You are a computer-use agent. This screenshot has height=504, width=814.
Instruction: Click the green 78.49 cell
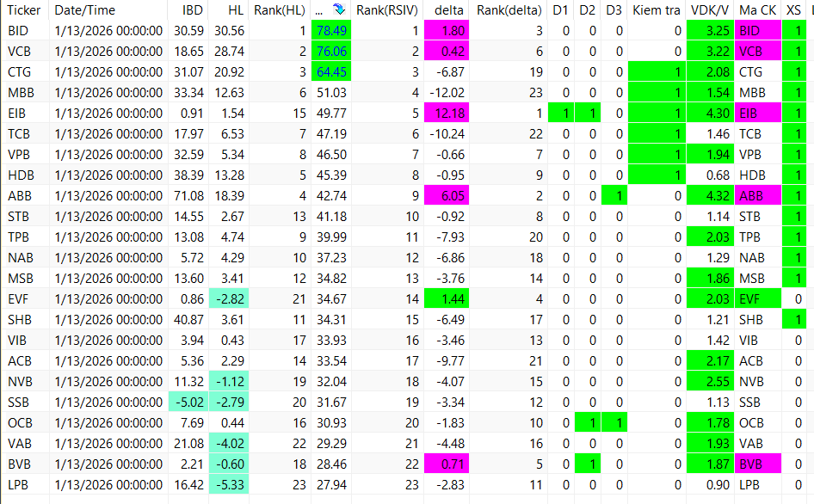[331, 31]
